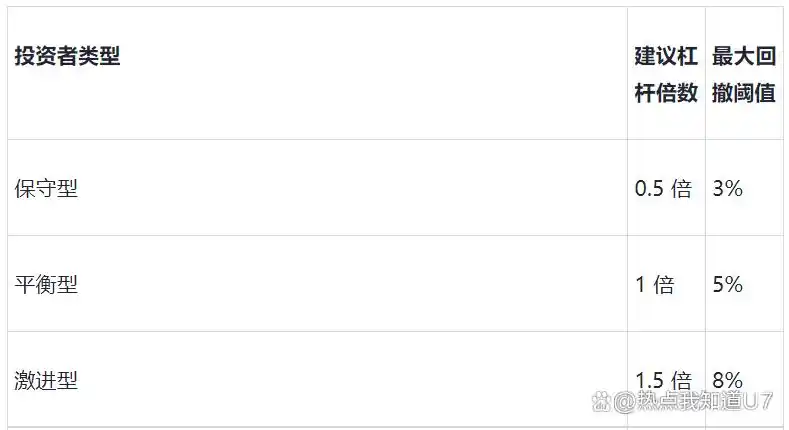Image resolution: width=789 pixels, height=430 pixels.
Task: Click the 3% drawdown threshold value
Action: (x=727, y=189)
